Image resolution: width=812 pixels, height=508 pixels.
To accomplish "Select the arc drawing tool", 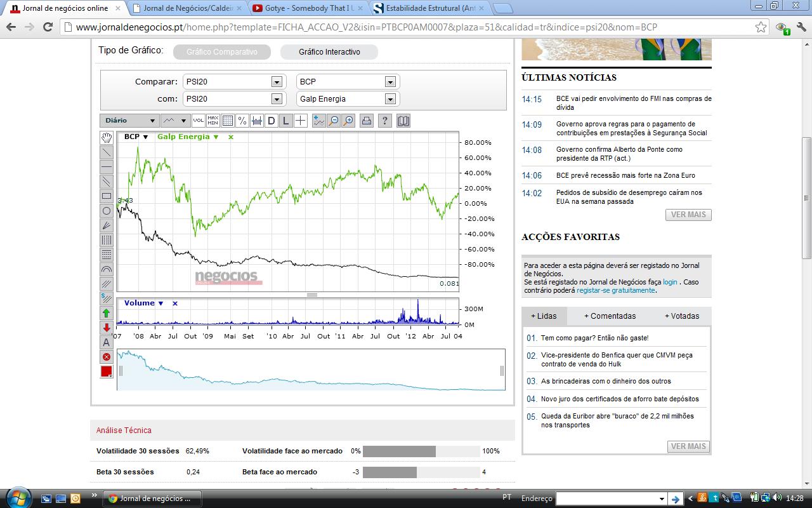I will click(x=107, y=269).
